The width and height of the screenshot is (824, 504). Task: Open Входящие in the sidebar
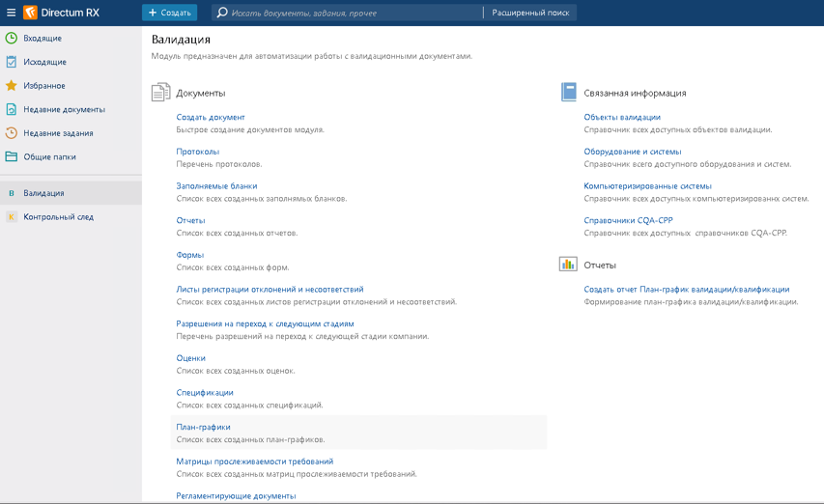tap(71, 38)
